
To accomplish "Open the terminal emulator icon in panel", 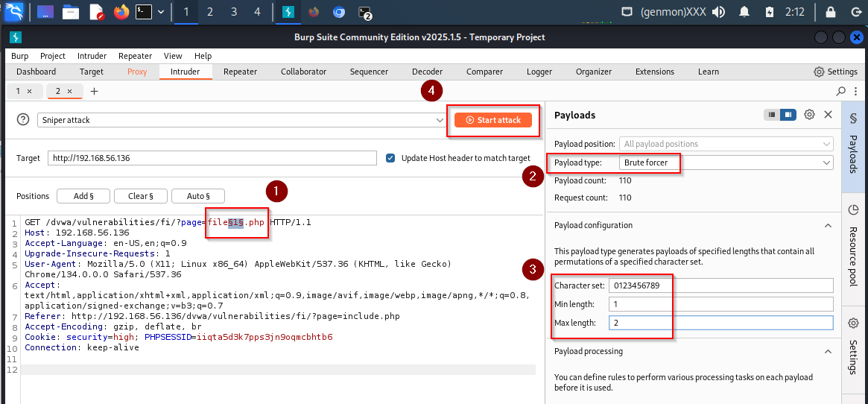I will coord(144,12).
